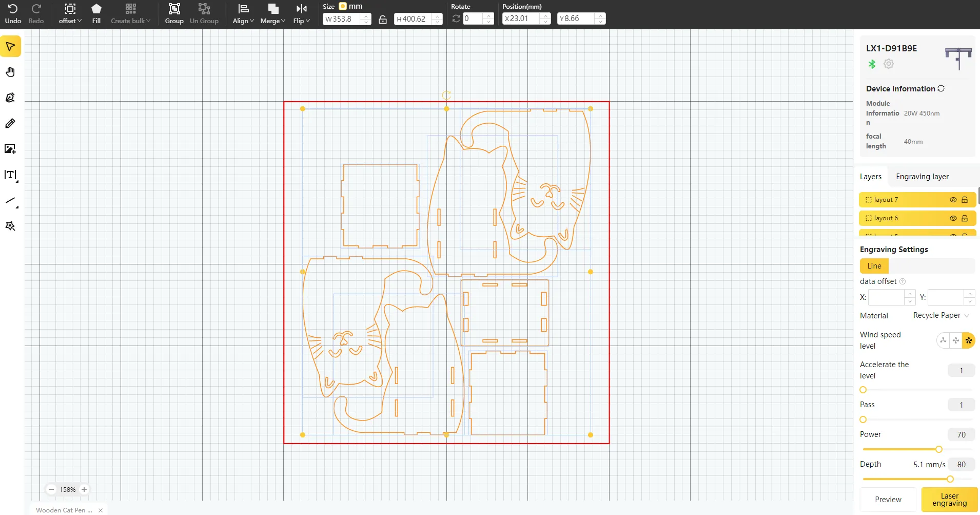Click the Power value field 70
The height and width of the screenshot is (515, 980).
(961, 434)
